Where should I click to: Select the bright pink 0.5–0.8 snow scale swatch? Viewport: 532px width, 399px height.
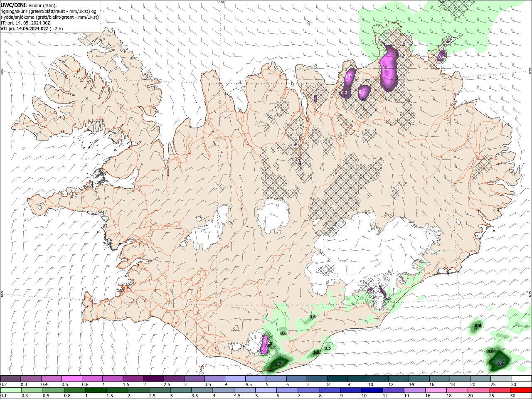(x=71, y=379)
